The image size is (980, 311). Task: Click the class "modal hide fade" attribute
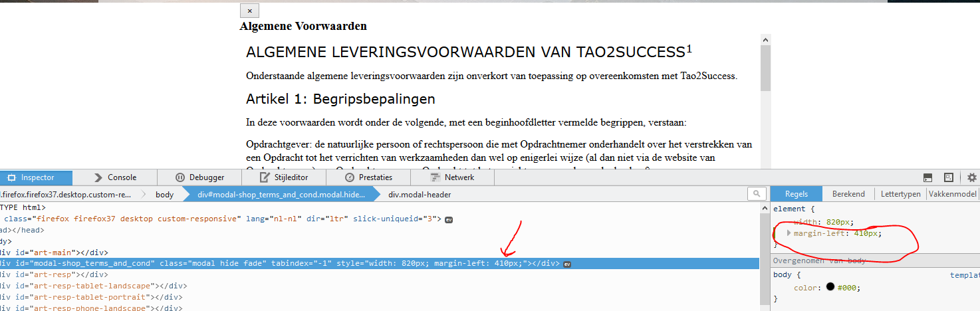pos(211,264)
